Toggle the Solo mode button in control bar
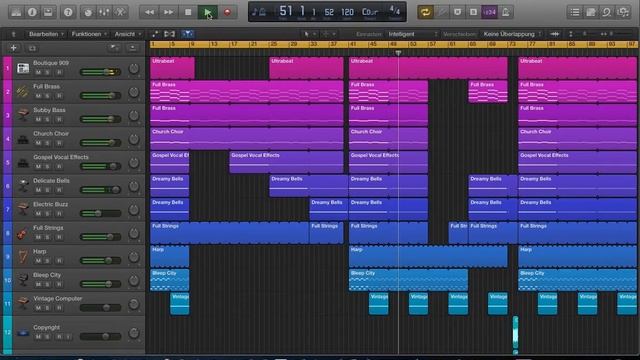 (473, 12)
